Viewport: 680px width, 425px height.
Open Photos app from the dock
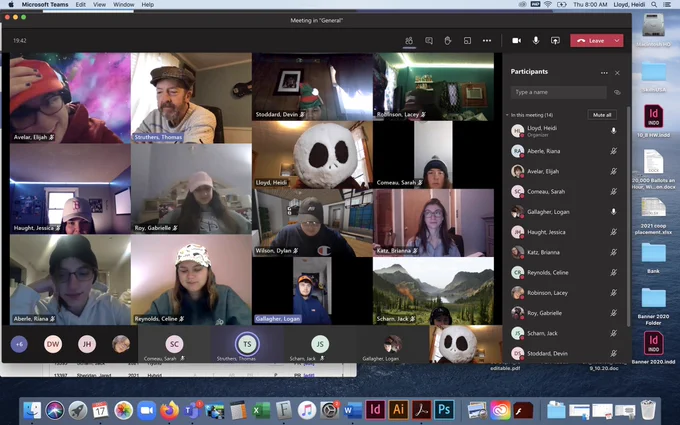tap(124, 410)
